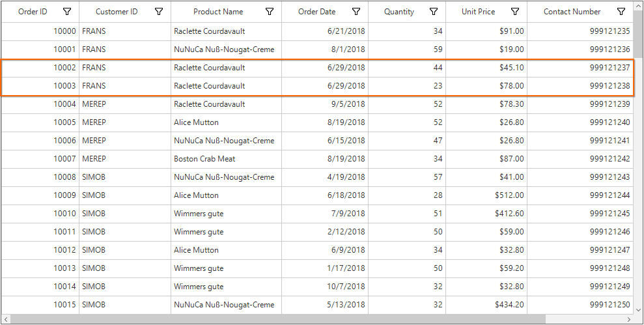644x325 pixels.
Task: Select the Order ID 10007 cell
Action: coord(40,159)
